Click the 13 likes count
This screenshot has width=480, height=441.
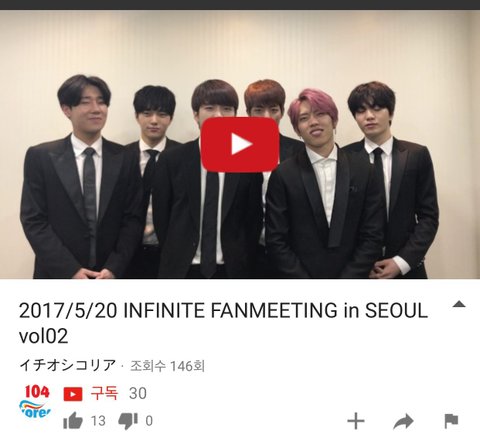[98, 421]
